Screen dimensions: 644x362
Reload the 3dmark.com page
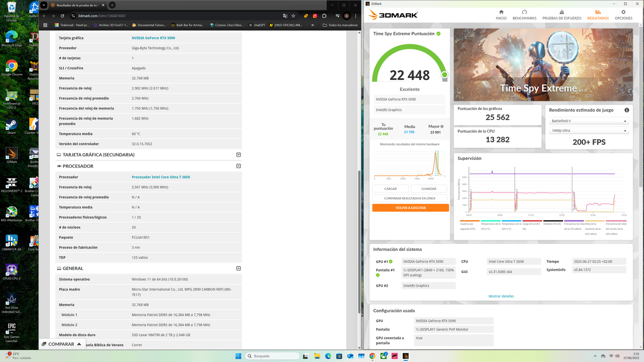pyautogui.click(x=62, y=16)
